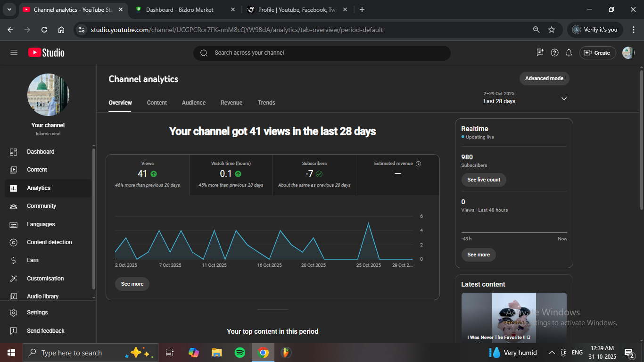Open the hamburger navigation menu

(14, 53)
